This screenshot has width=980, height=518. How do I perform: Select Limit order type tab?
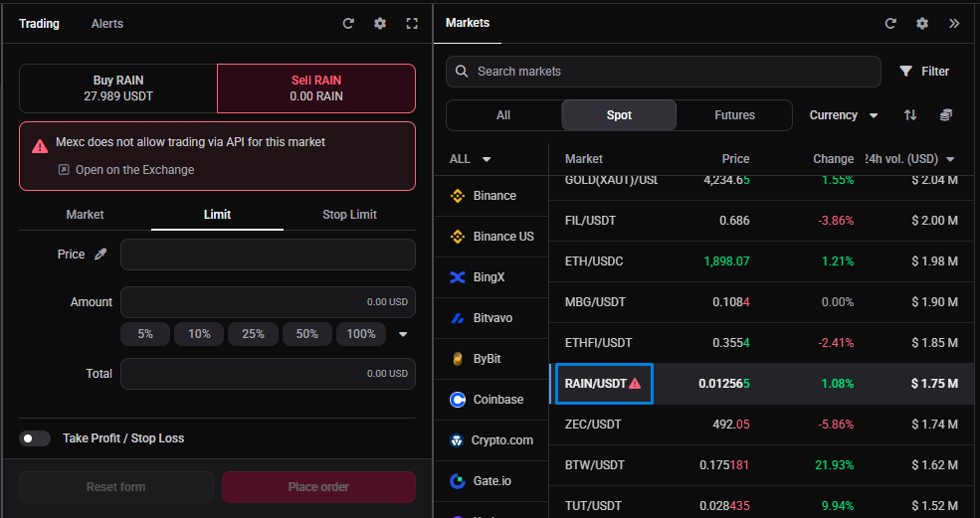pyautogui.click(x=217, y=215)
